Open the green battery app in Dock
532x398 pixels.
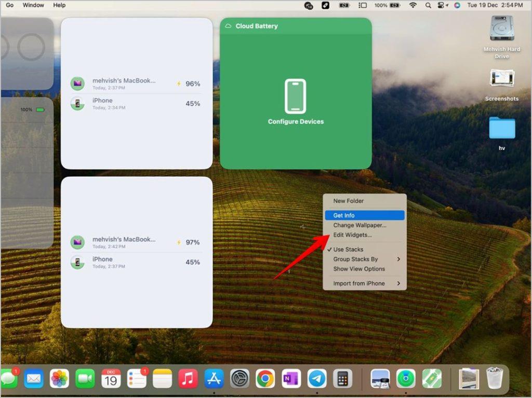coord(432,378)
